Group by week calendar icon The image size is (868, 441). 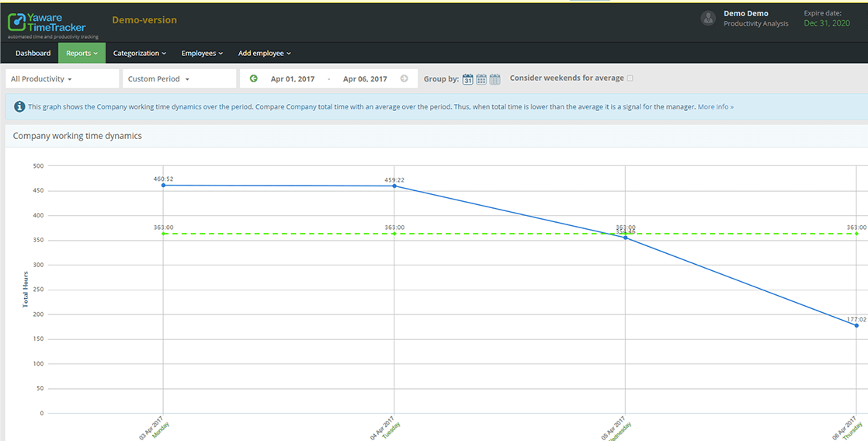click(x=481, y=78)
